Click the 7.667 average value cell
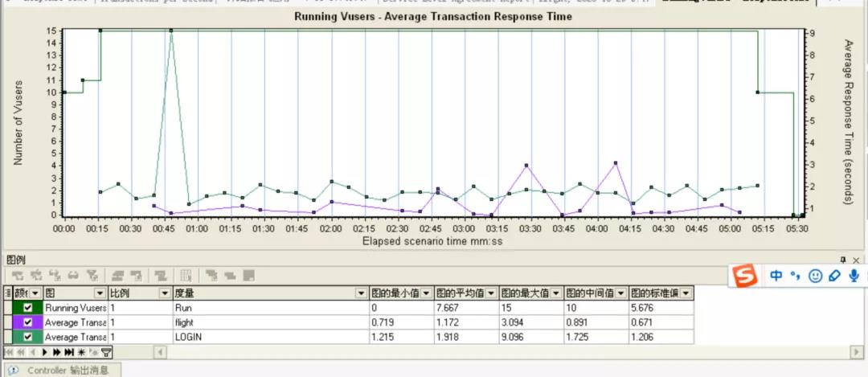 (466, 308)
